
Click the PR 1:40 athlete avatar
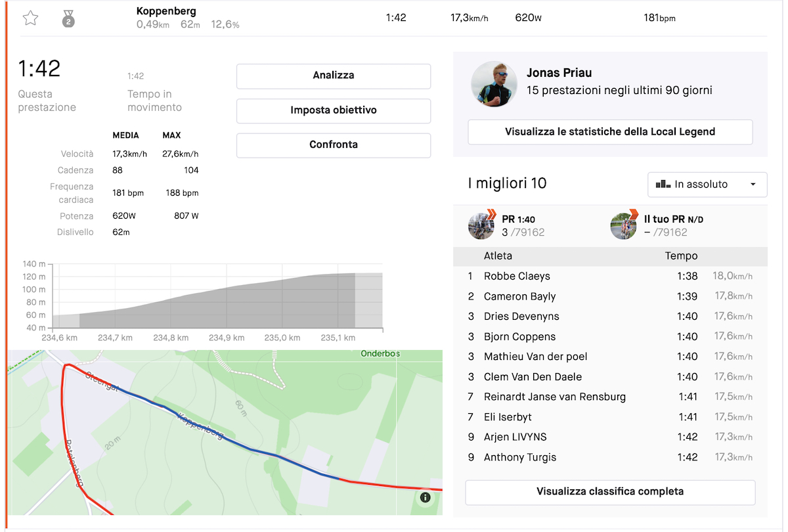point(481,225)
